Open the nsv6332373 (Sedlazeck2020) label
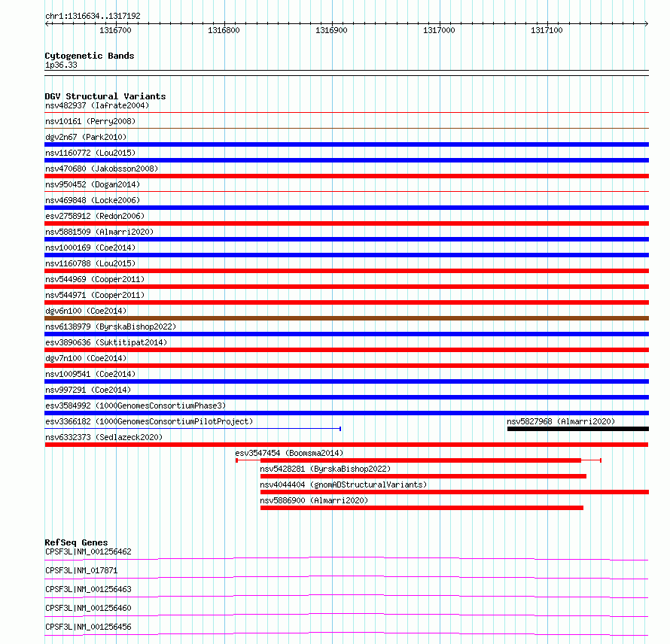 (x=104, y=437)
